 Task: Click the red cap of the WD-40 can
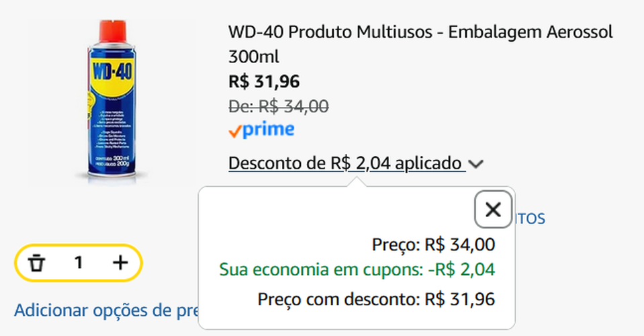coord(111,30)
